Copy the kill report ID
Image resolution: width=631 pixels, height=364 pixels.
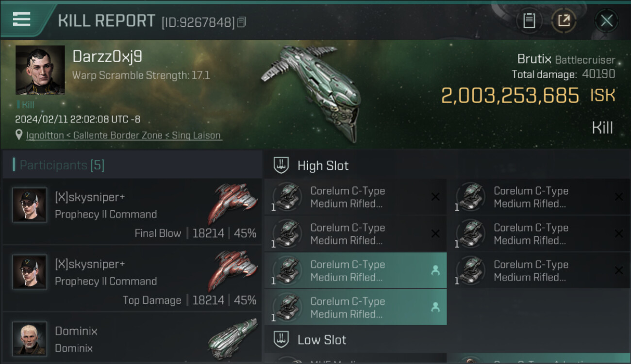coord(242,22)
